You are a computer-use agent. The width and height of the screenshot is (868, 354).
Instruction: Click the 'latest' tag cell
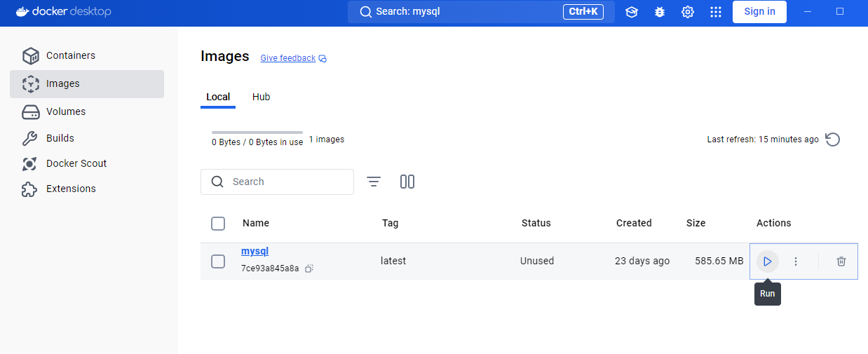(393, 261)
